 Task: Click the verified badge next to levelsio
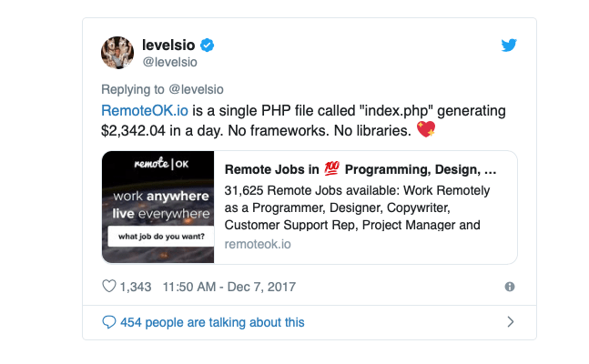point(207,45)
